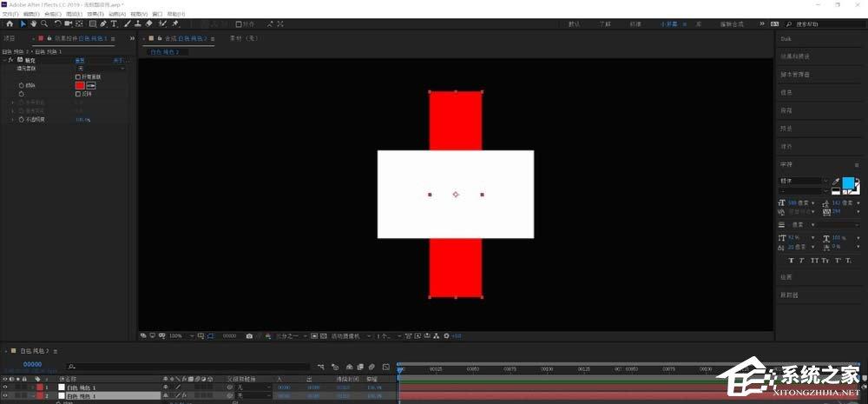Select the Hand tool in toolbar
Viewport: 868px width, 404px height.
tap(33, 23)
